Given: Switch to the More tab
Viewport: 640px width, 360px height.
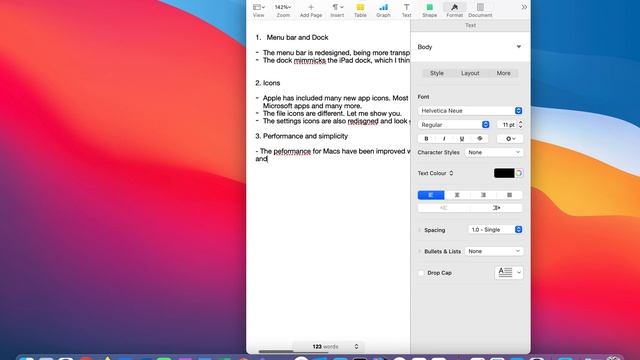Looking at the screenshot, I should [x=503, y=73].
